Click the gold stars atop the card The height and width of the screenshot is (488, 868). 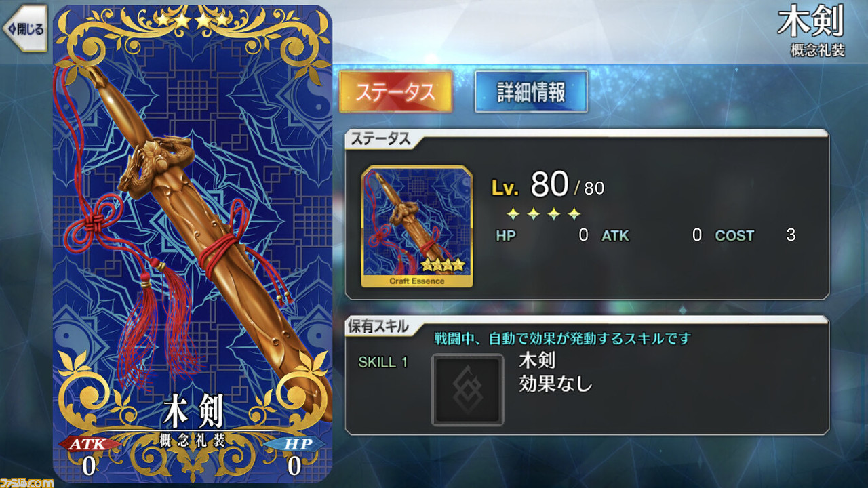tap(193, 20)
